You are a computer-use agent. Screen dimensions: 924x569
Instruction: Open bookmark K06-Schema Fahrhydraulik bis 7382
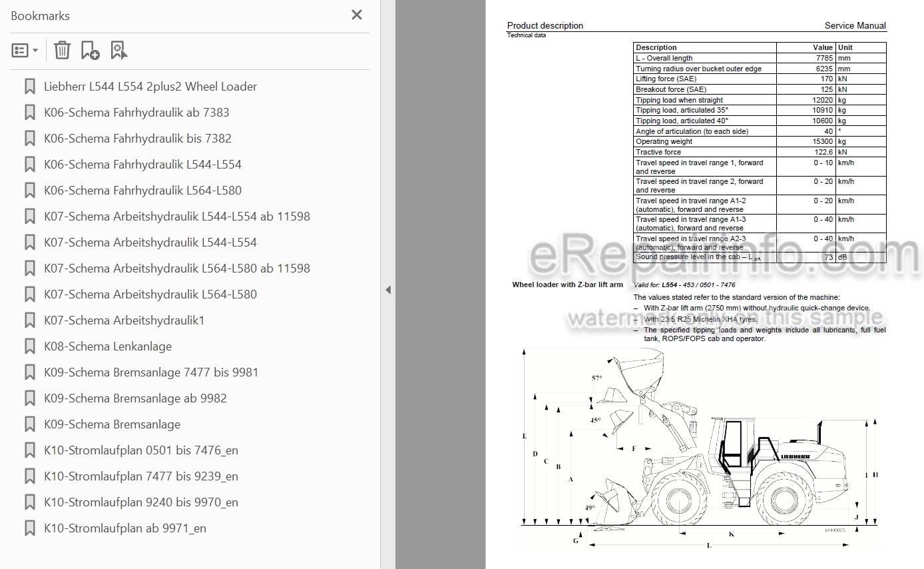click(x=138, y=139)
